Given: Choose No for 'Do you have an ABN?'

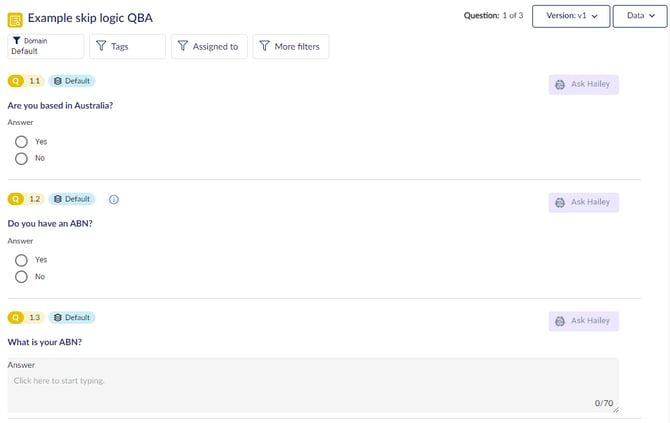Looking at the screenshot, I should click(21, 276).
